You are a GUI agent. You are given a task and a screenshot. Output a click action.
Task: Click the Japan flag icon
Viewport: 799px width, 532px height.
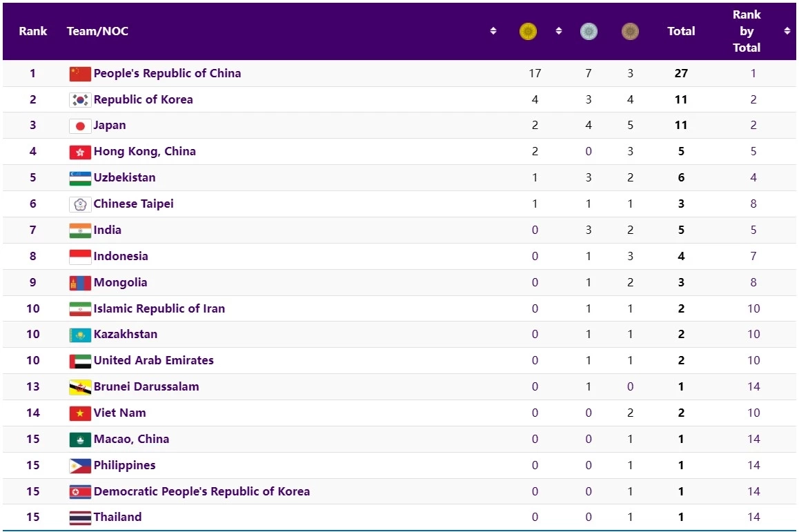(80, 126)
